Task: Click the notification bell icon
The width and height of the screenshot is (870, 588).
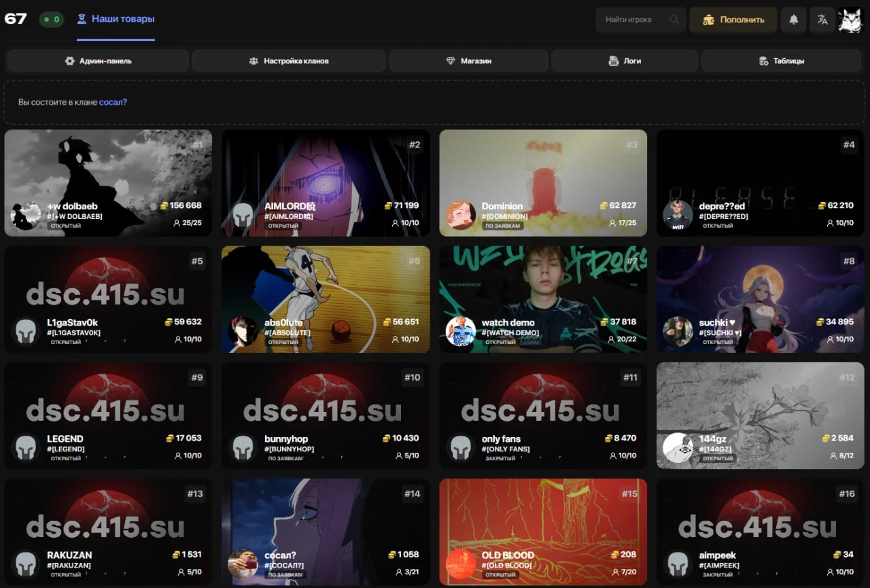Action: [793, 20]
